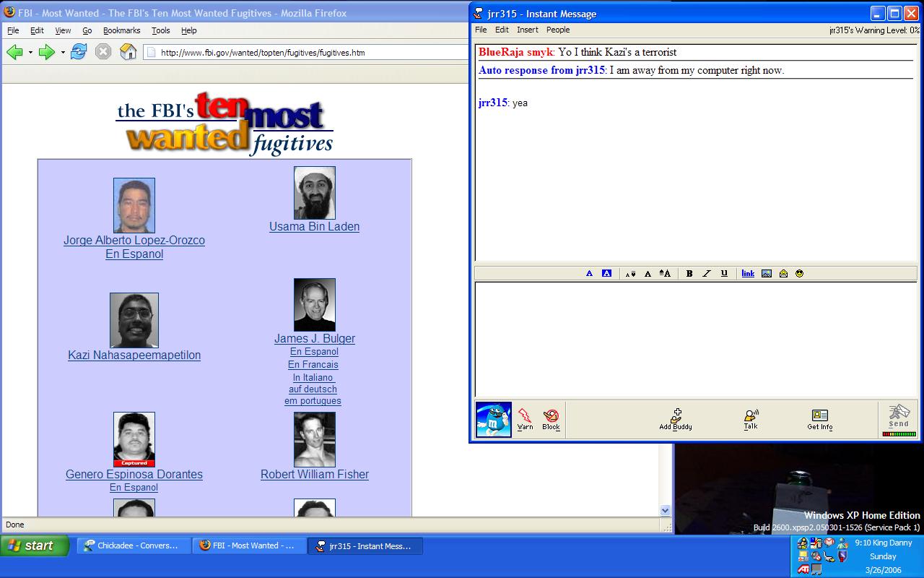Click the ATI tray icon
924x578 pixels.
tap(803, 569)
